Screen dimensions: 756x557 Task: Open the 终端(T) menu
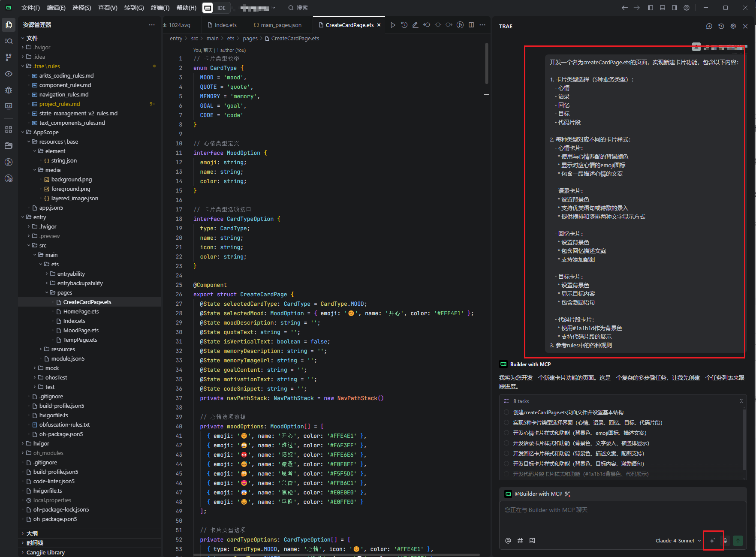tap(160, 8)
